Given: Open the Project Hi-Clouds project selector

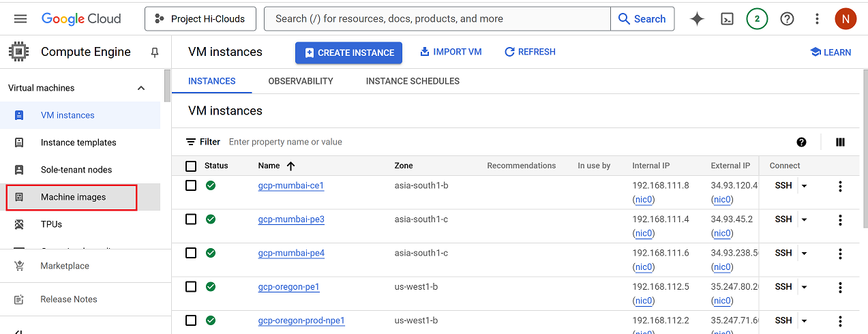Looking at the screenshot, I should pyautogui.click(x=200, y=19).
